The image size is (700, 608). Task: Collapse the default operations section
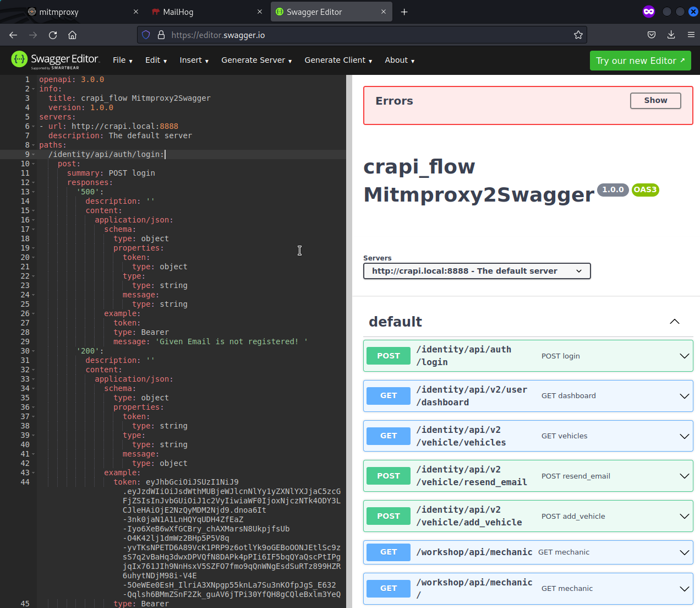coord(674,322)
